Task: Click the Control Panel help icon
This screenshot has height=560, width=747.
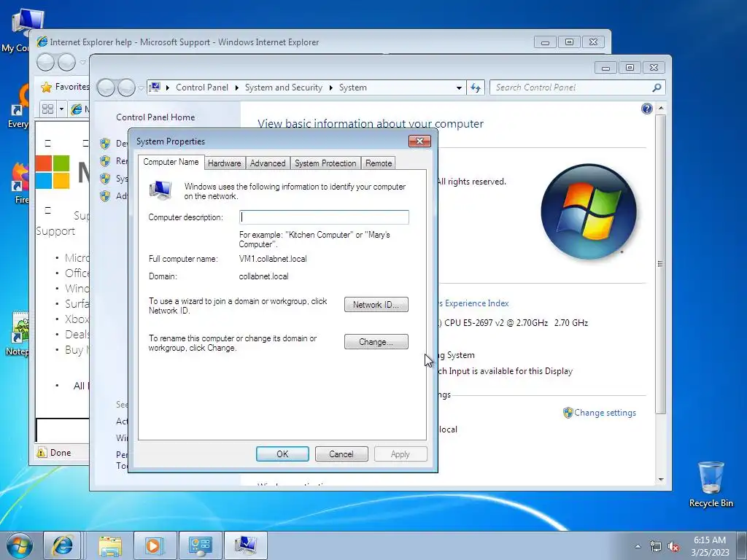Action: (646, 109)
